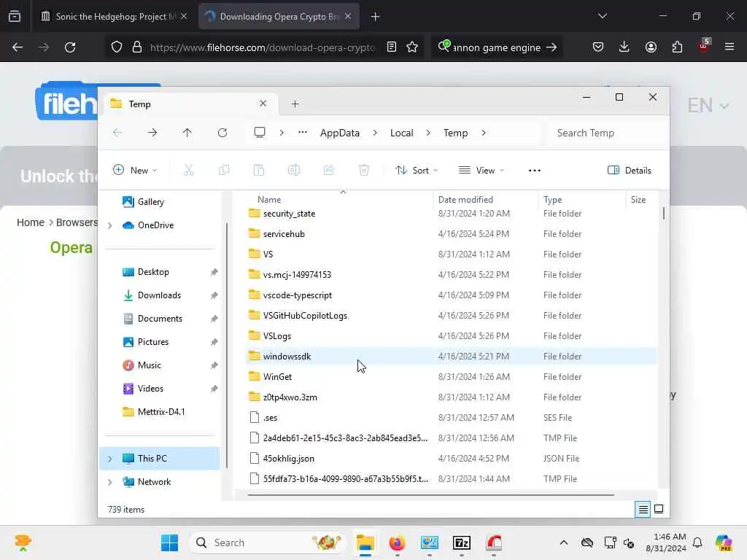Toggle the Details pane button
This screenshot has height=560, width=747.
pos(629,171)
